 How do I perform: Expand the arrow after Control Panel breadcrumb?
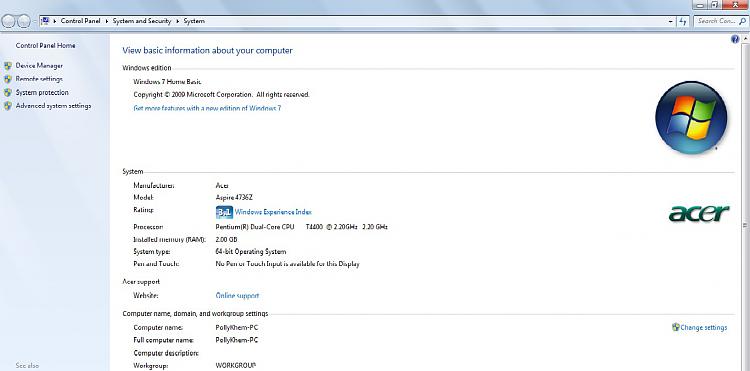107,21
